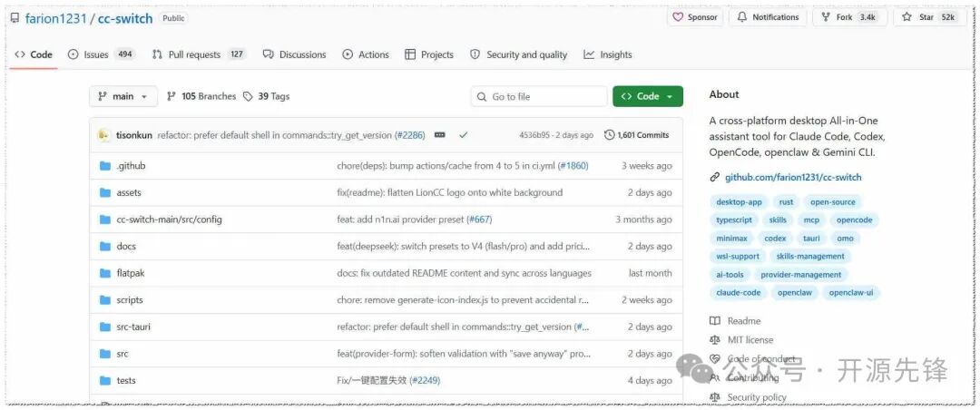980x410 pixels.
Task: Select the desktop-app topic tag
Action: 739,202
